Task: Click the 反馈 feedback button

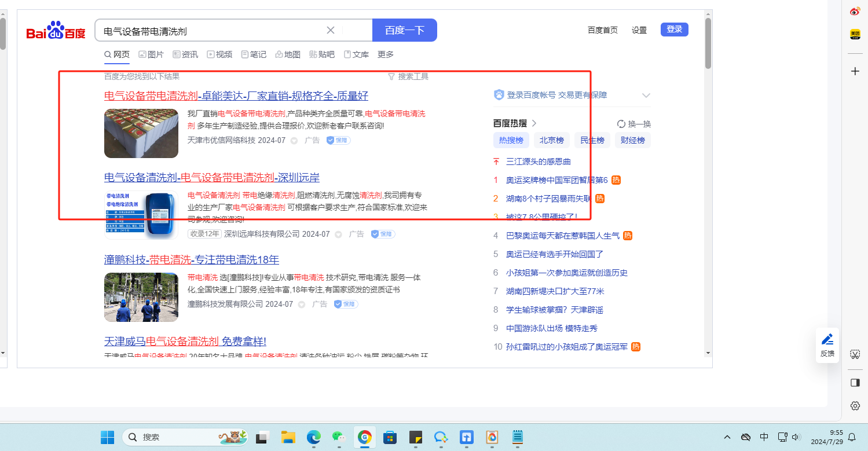Action: click(x=827, y=344)
